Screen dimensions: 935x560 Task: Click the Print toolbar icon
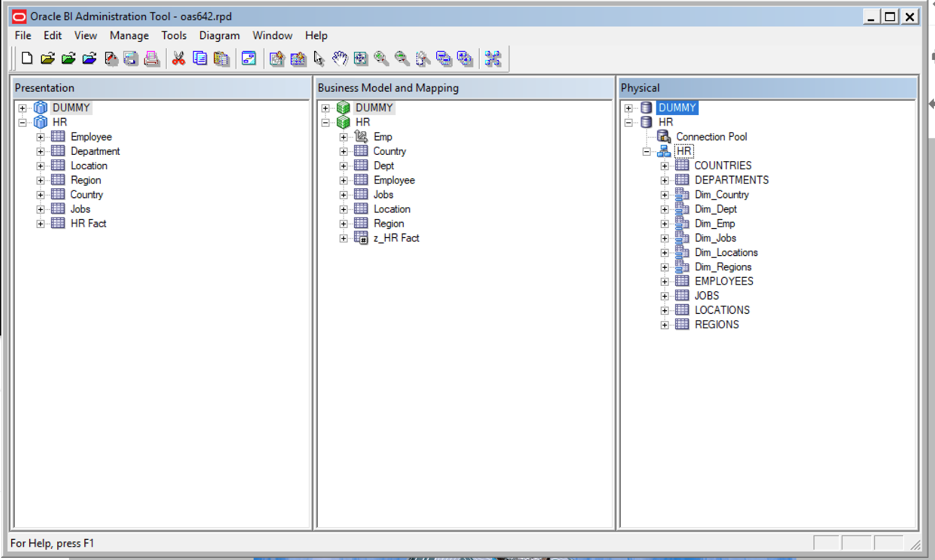pyautogui.click(x=152, y=58)
